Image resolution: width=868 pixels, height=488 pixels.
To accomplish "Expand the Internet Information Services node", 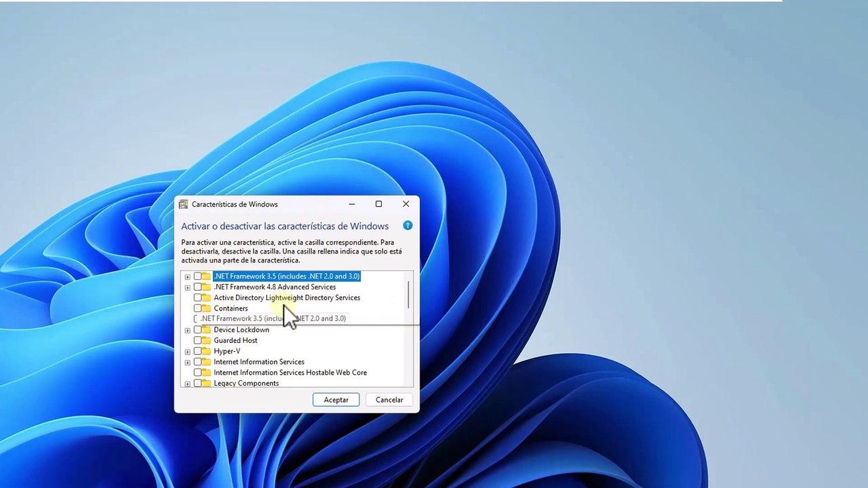I will tap(187, 363).
